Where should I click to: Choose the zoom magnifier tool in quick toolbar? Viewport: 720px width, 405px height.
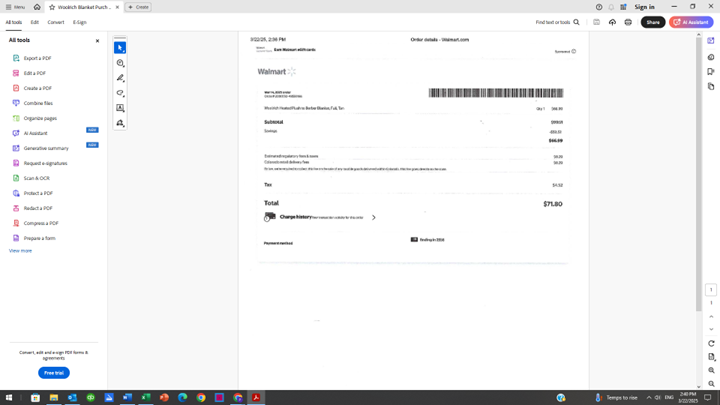[120, 63]
